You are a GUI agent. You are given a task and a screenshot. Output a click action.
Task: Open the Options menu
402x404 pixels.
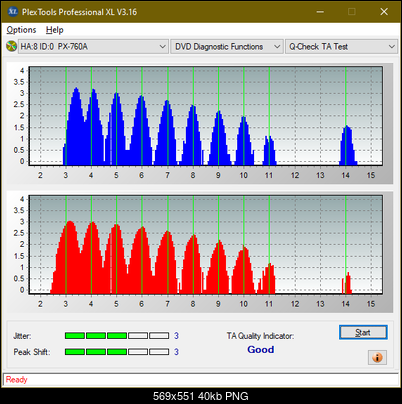[21, 30]
